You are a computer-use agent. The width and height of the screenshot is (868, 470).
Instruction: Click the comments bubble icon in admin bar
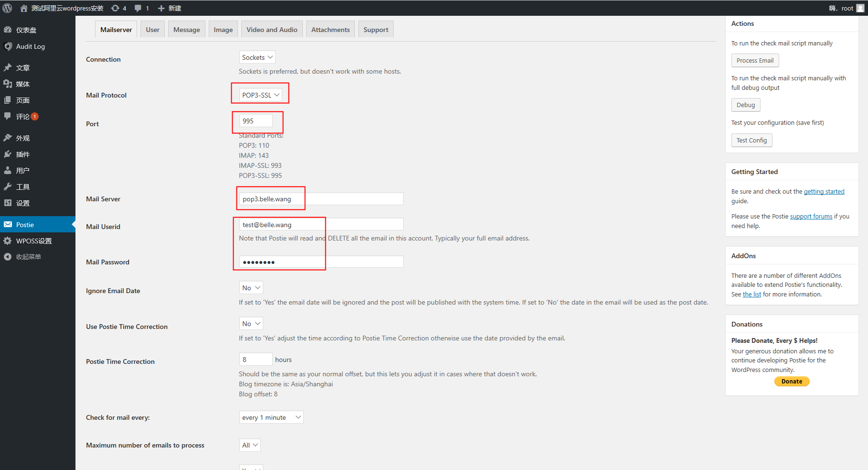(138, 8)
